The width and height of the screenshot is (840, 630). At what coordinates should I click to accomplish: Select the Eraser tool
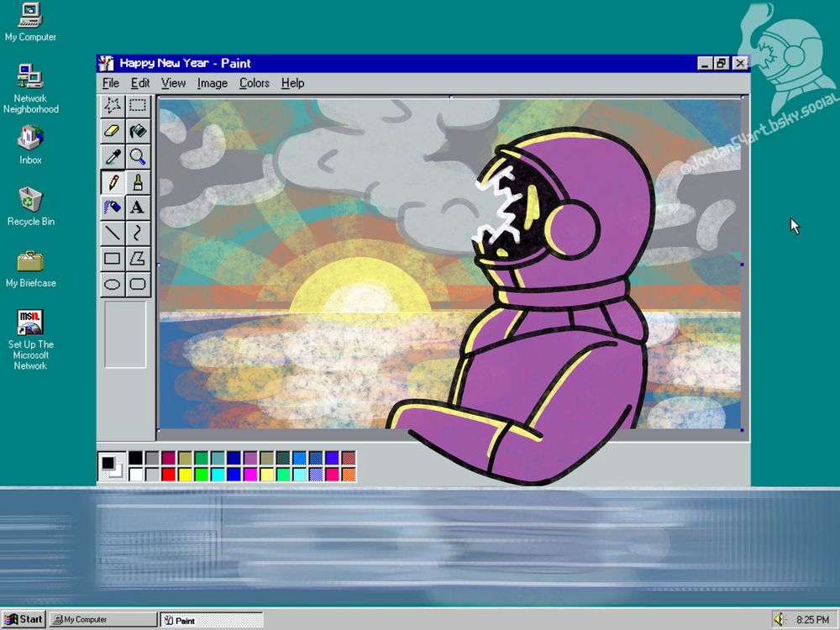click(113, 131)
